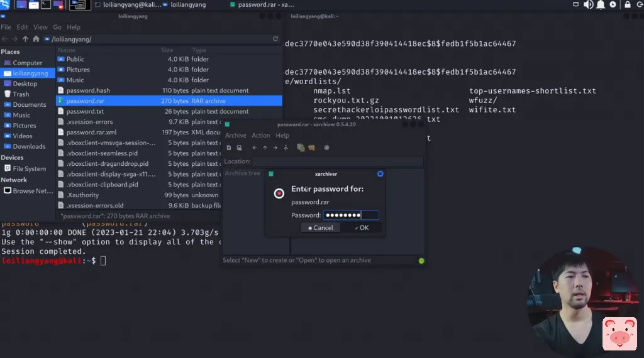Screen dimensions: 644x358
Task: Select Computer in Places sidebar
Action: 27,63
